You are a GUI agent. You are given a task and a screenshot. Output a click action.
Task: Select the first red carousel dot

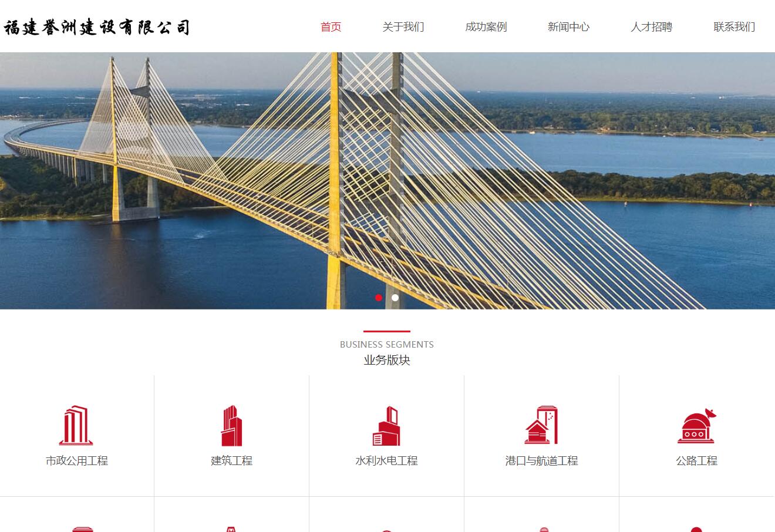point(379,298)
